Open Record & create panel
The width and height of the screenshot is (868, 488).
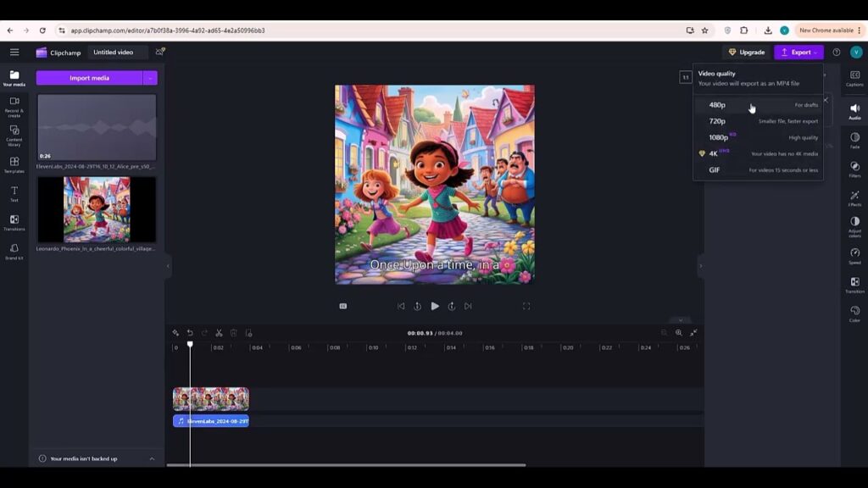pyautogui.click(x=14, y=106)
